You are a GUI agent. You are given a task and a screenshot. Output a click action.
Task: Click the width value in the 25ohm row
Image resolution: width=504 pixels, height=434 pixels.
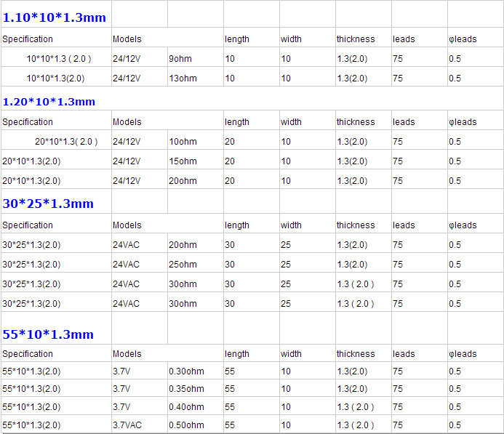click(286, 265)
